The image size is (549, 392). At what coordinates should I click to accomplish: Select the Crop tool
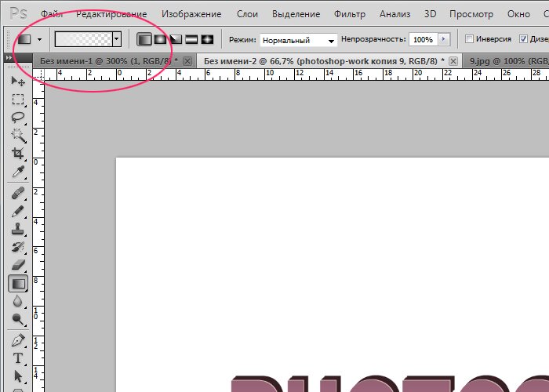pos(18,154)
